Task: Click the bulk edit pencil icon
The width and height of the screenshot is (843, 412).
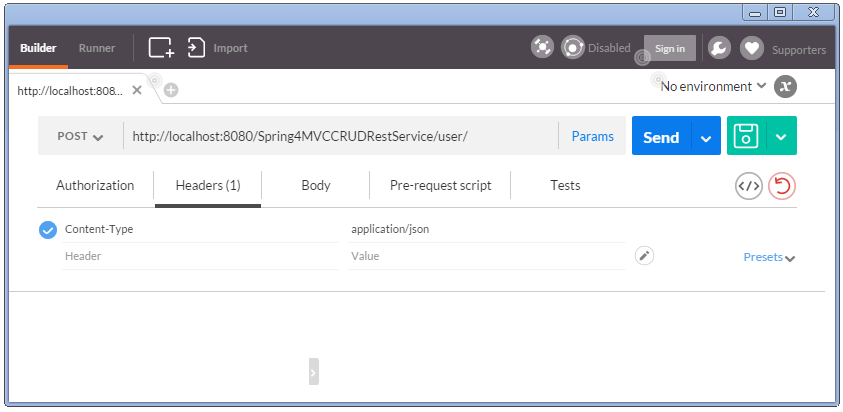Action: click(645, 256)
